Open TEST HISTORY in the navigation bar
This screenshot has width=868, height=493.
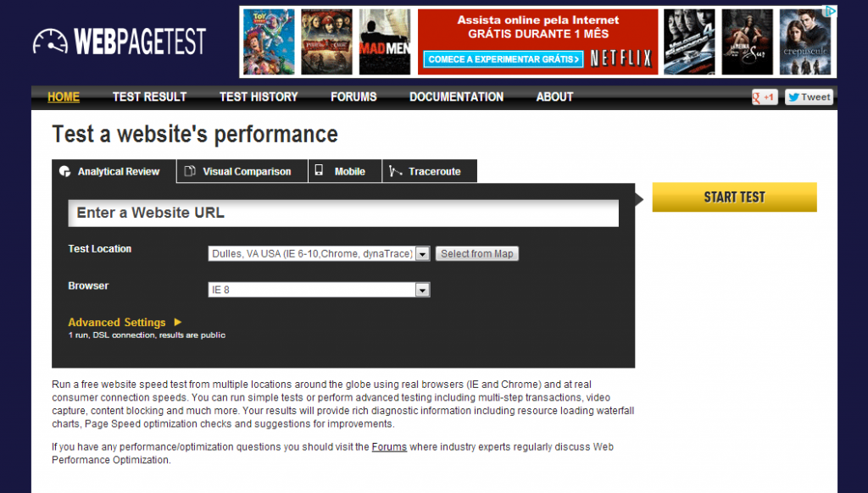(x=259, y=97)
